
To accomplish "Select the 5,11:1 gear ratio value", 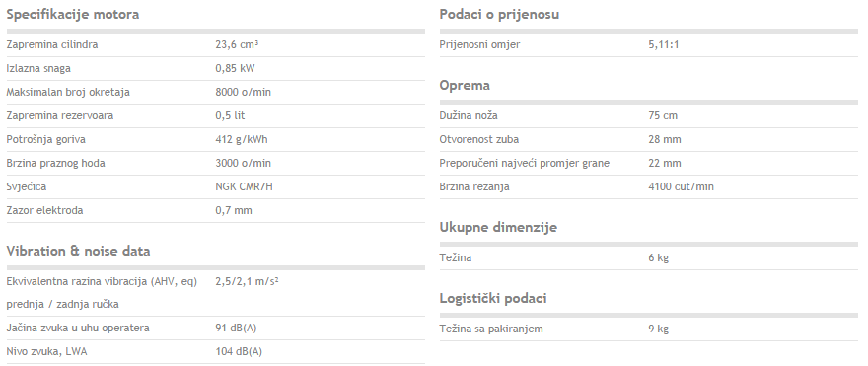I will pyautogui.click(x=663, y=44).
